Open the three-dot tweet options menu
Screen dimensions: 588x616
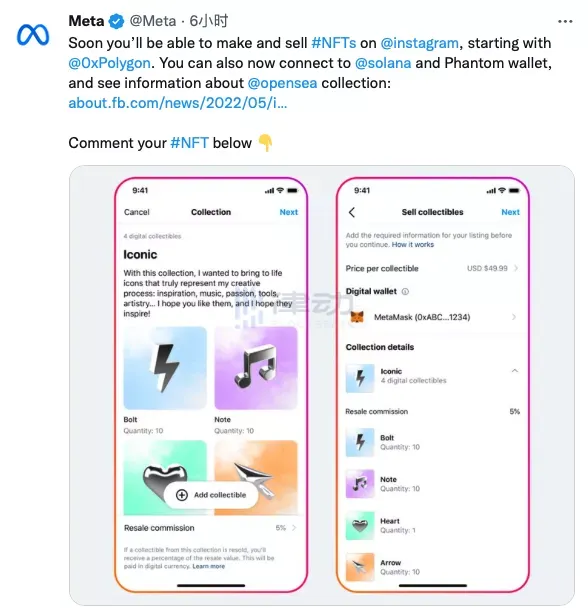pyautogui.click(x=565, y=22)
